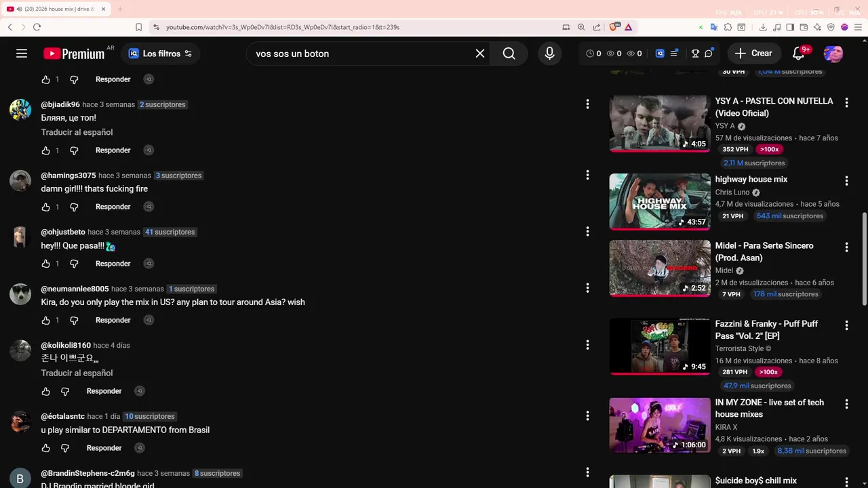The width and height of the screenshot is (868, 488).
Task: Run search with the magnifier button
Action: 509,54
